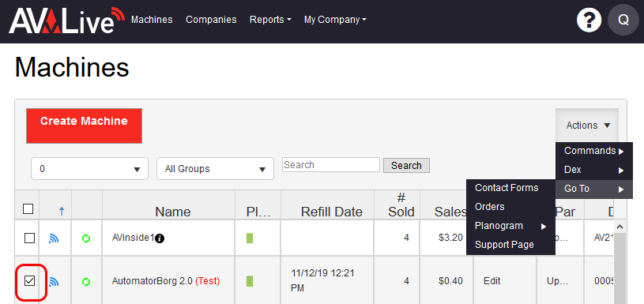Click the Q user avatar icon
Viewport: 644px width, 304px height.
(623, 20)
